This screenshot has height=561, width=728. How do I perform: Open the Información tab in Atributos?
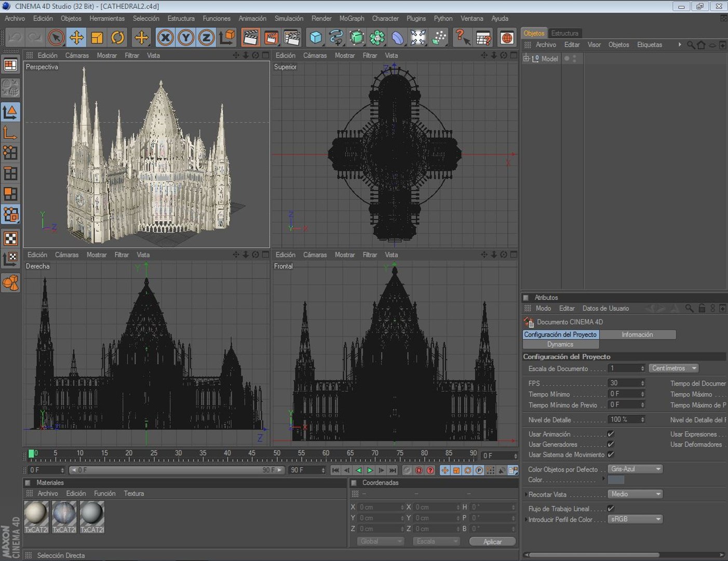pyautogui.click(x=637, y=335)
